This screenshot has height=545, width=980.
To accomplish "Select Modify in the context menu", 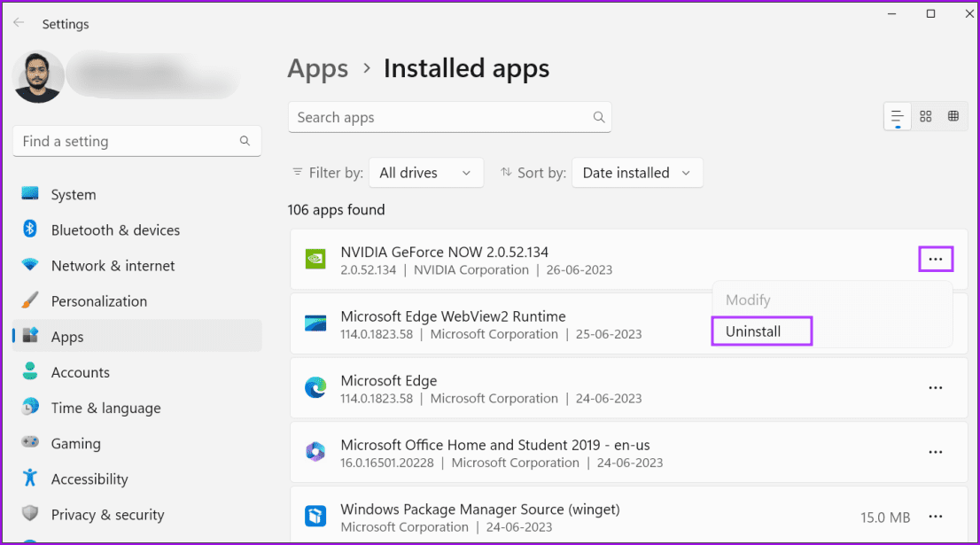I will pos(748,300).
